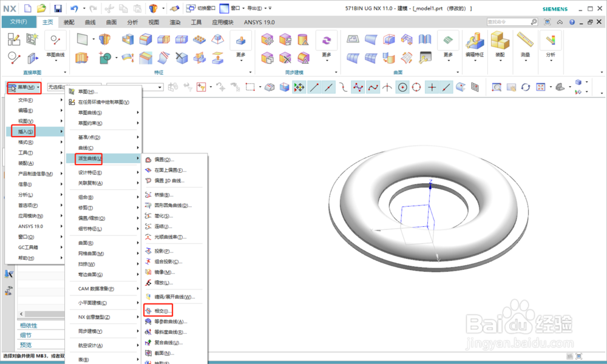Click the blue help question mark icon
607x364 pixels.
click(572, 22)
